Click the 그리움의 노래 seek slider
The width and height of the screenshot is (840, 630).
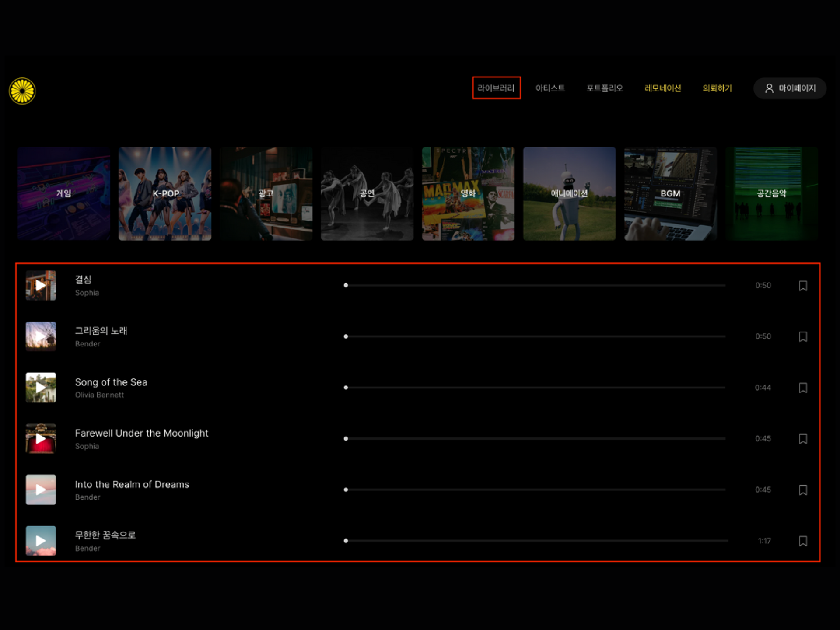click(535, 336)
